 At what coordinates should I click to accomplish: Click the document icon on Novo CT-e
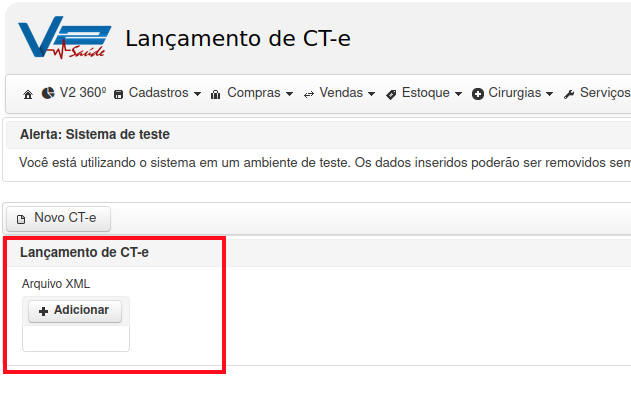pos(21,219)
